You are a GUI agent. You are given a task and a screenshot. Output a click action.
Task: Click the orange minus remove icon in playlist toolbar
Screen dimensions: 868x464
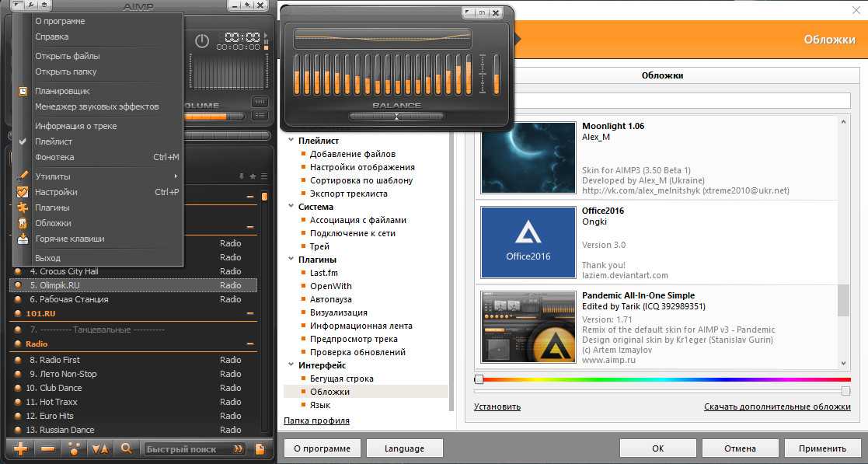click(47, 449)
